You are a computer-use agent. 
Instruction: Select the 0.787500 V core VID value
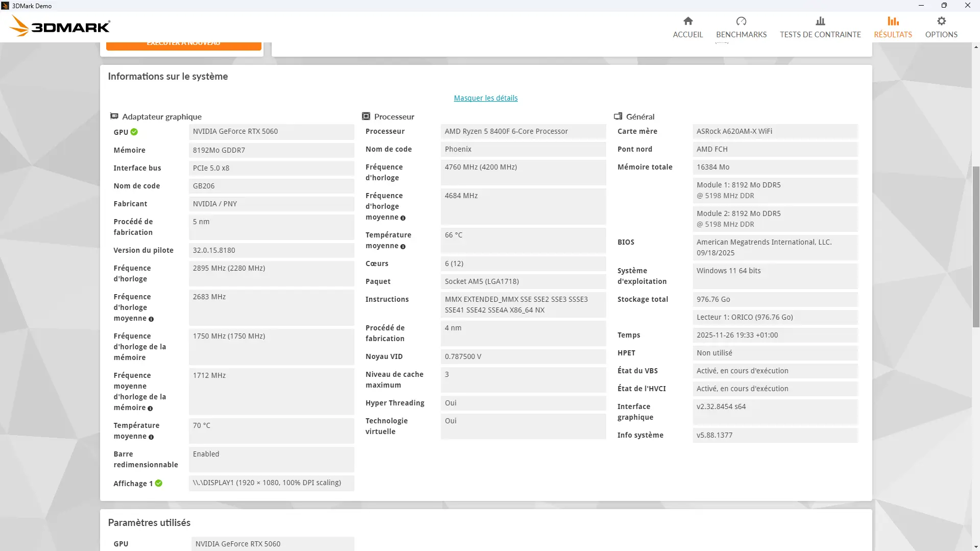click(x=523, y=356)
